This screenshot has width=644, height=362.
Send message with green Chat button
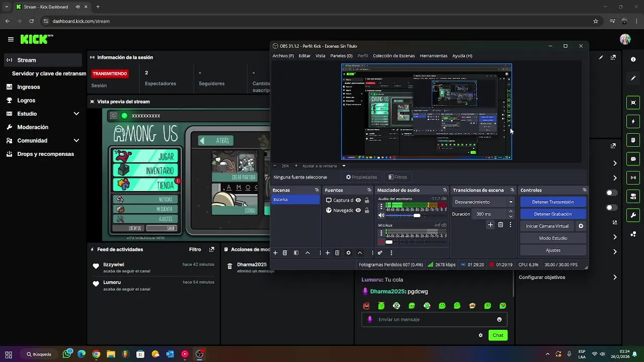(x=498, y=335)
